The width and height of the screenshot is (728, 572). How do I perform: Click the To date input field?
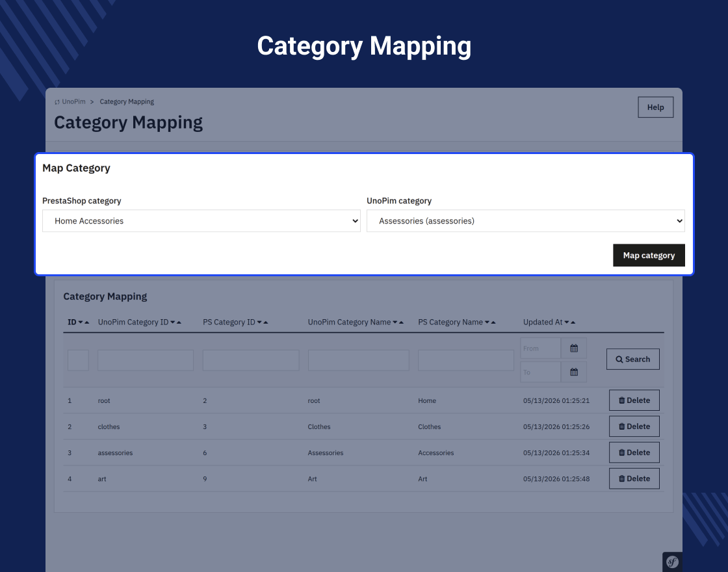[540, 372]
